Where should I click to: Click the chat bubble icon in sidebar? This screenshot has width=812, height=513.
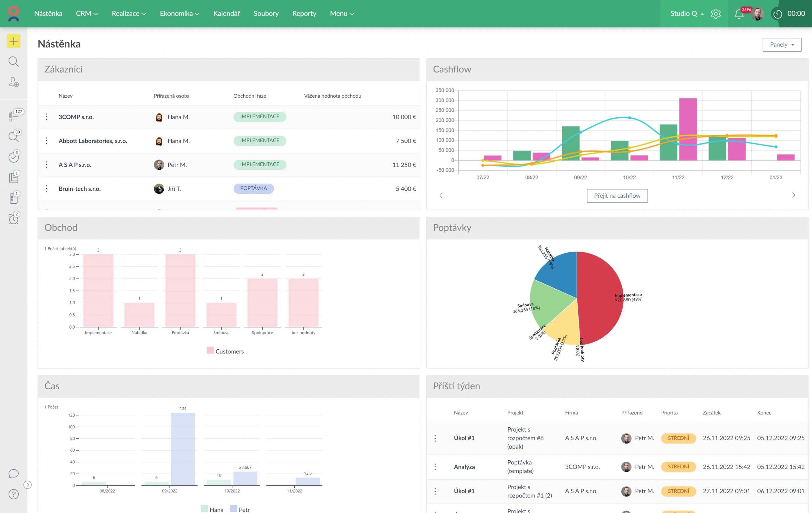[14, 474]
